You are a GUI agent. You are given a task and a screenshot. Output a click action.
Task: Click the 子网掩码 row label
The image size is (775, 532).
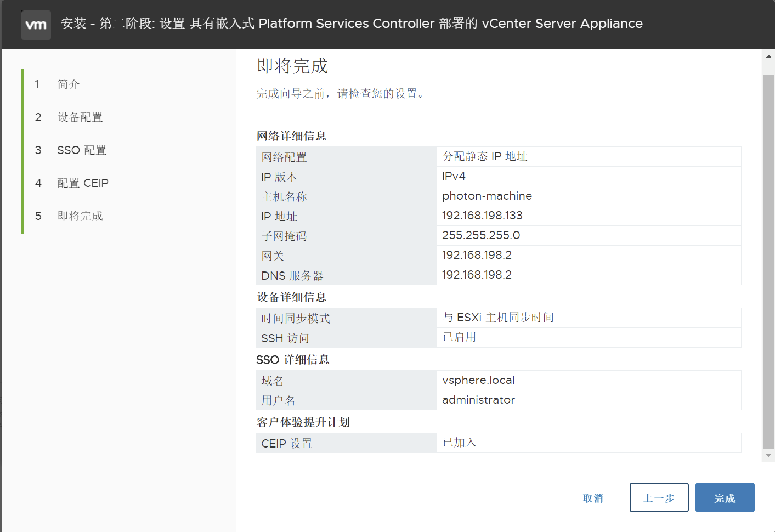coord(284,236)
